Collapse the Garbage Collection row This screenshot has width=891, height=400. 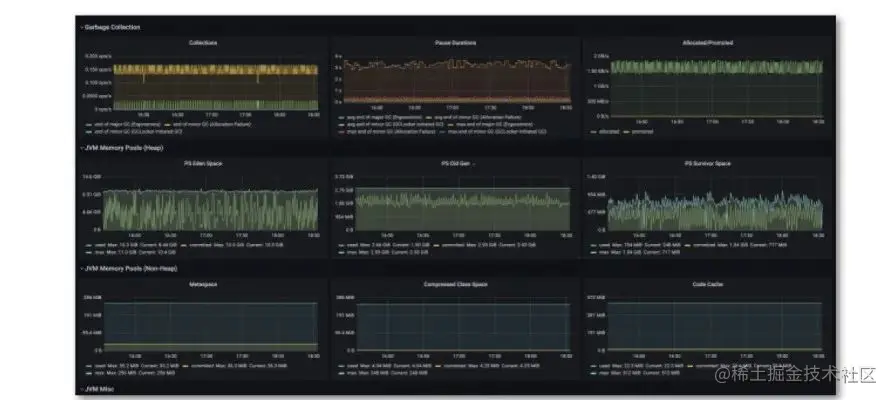click(x=111, y=27)
